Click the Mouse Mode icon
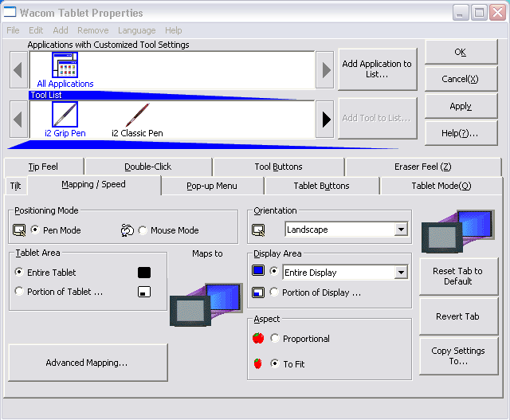The width and height of the screenshot is (510, 420). coord(127,230)
